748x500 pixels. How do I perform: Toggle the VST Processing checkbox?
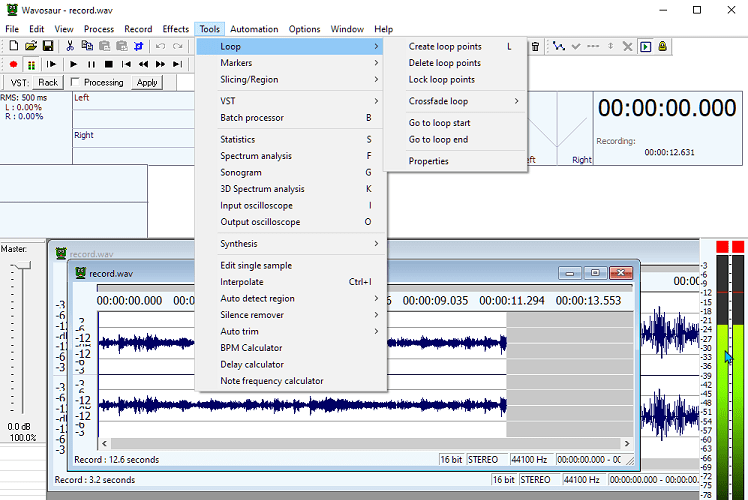[74, 82]
